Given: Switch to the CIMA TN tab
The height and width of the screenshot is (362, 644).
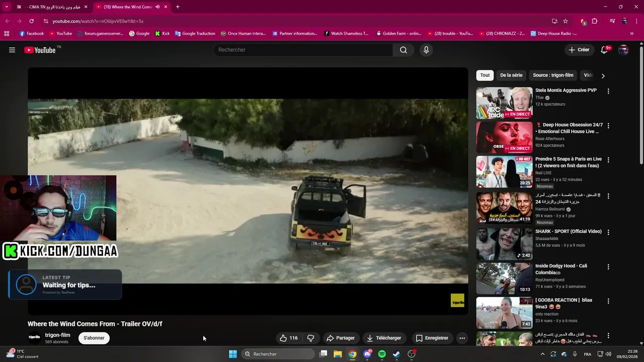Looking at the screenshot, I should tap(52, 7).
